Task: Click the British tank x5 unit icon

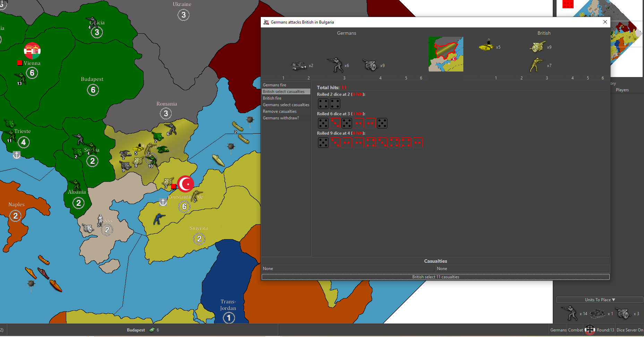Action: pyautogui.click(x=486, y=45)
